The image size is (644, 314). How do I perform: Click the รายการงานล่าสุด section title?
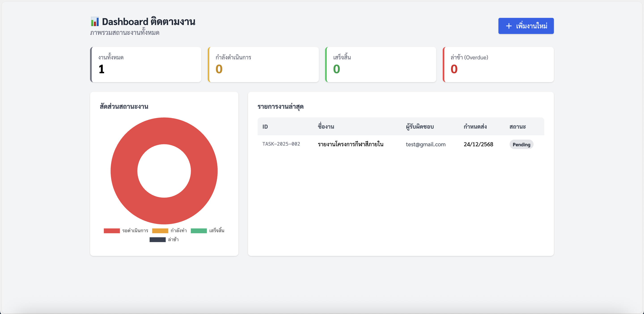click(280, 107)
